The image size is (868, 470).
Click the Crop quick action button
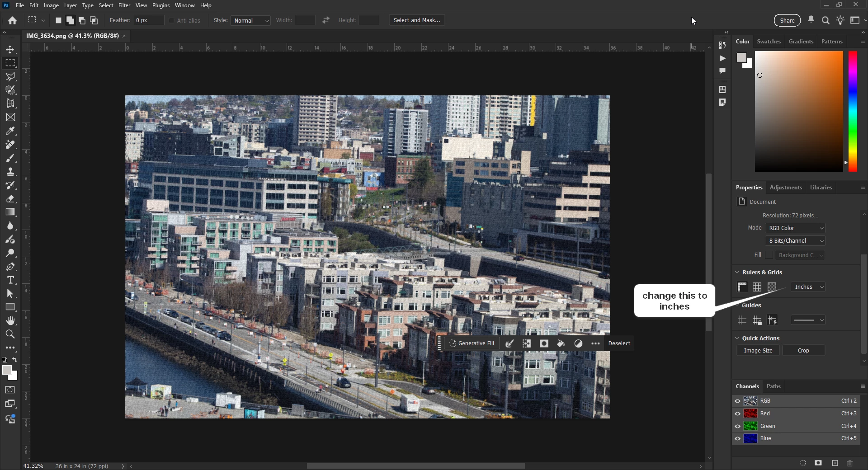pos(803,351)
